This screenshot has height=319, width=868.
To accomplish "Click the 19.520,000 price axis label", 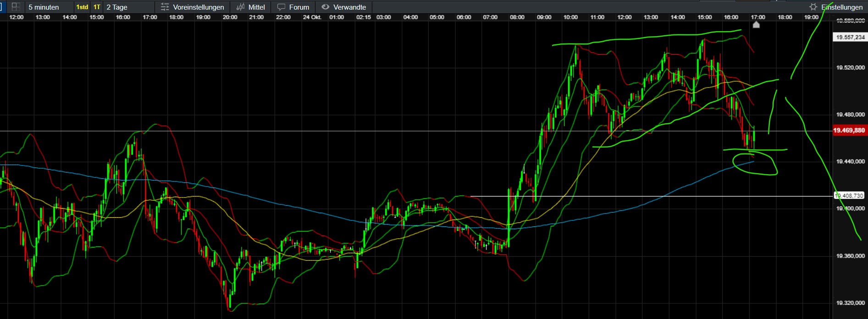I will 851,68.
